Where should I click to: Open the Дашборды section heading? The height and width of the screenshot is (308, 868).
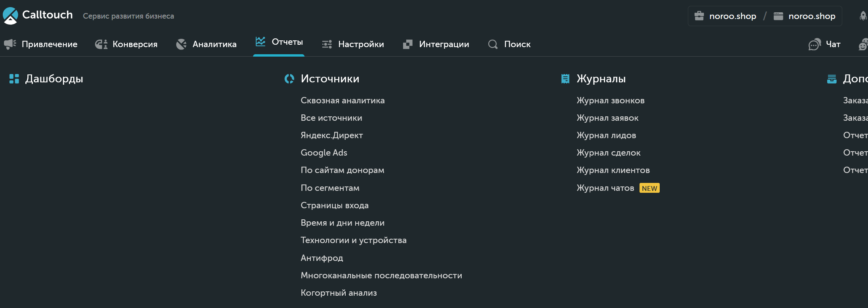[54, 79]
